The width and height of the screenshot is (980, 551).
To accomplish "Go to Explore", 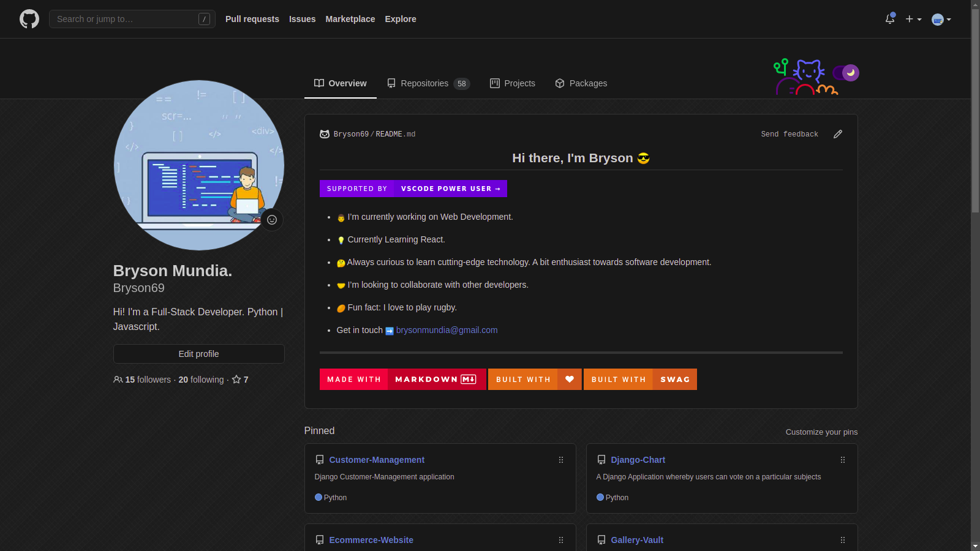I will (401, 19).
